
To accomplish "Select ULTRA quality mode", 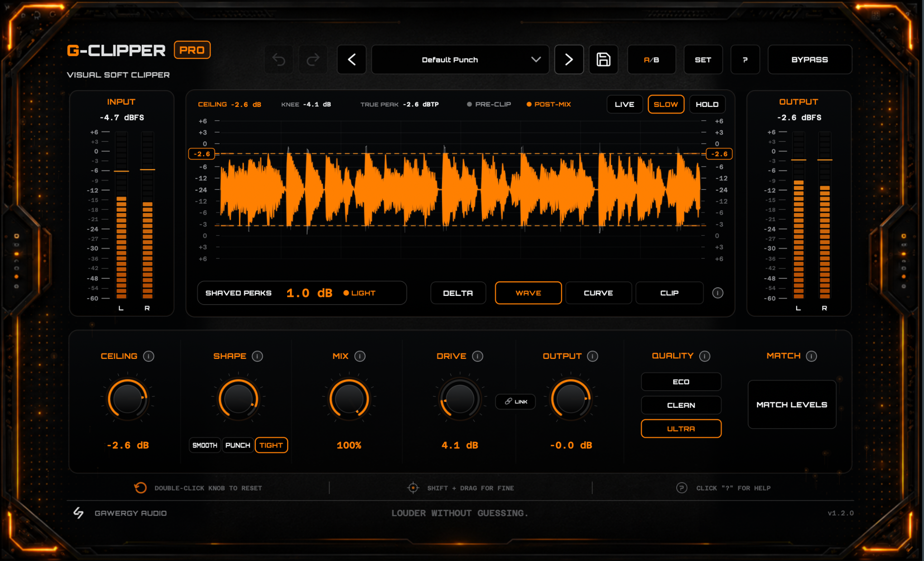I will [x=681, y=429].
